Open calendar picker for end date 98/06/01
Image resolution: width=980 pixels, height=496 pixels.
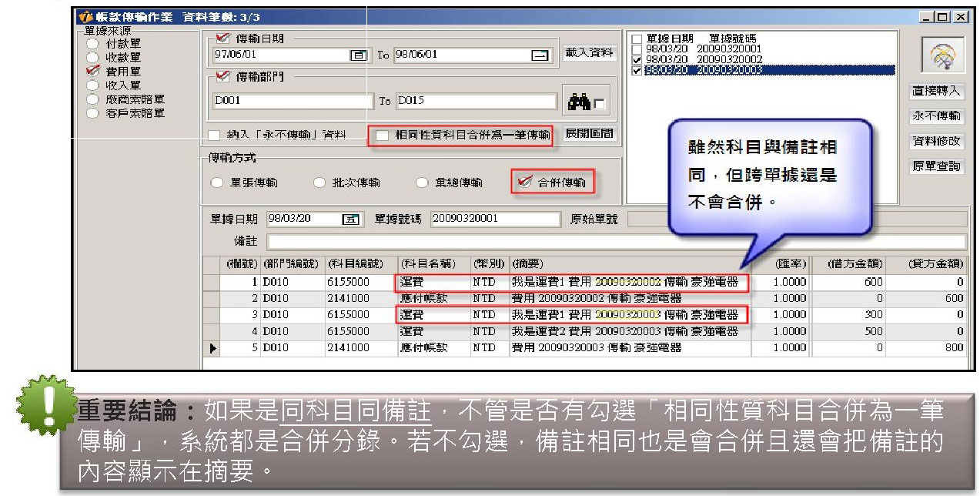click(x=540, y=55)
